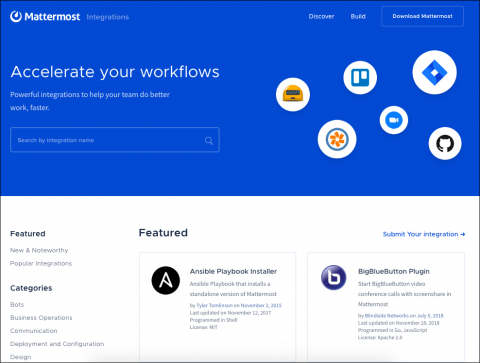
Task: Click the July 5, 2018 date link
Action: (430, 316)
